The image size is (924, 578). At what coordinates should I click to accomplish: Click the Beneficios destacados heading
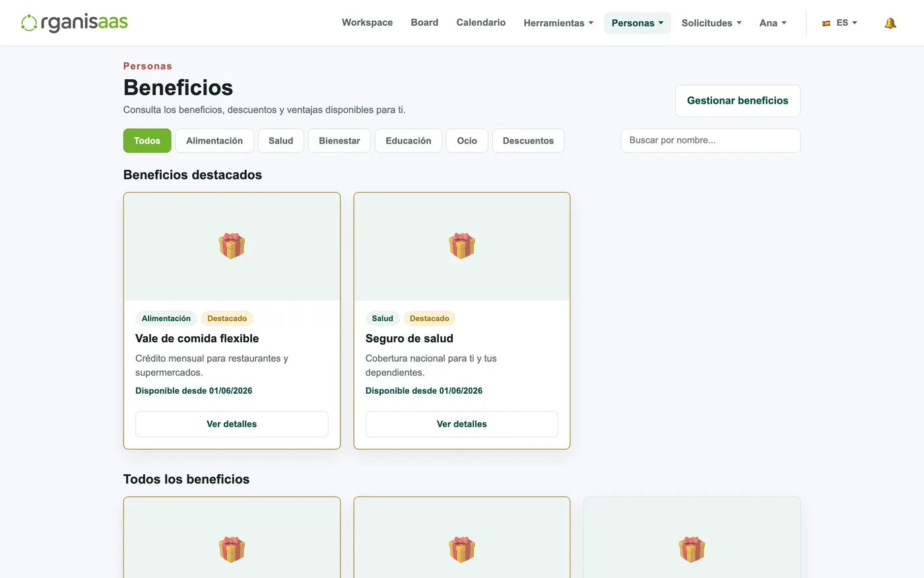pos(193,175)
